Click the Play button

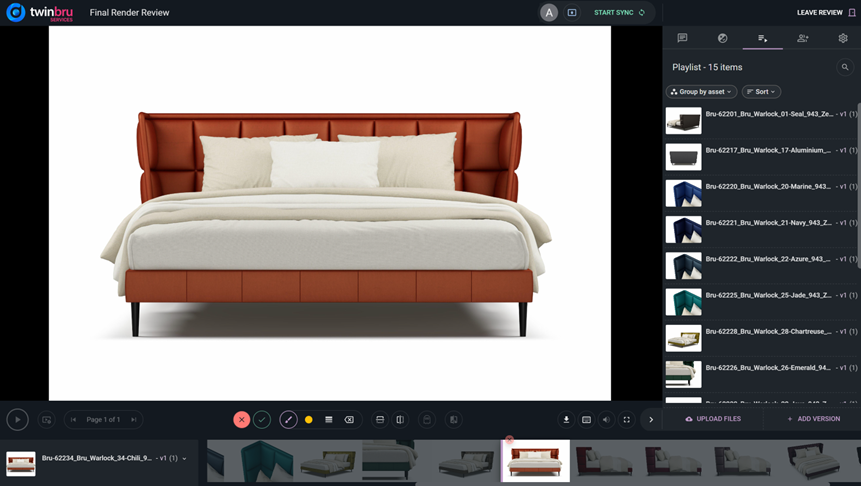[x=18, y=420]
